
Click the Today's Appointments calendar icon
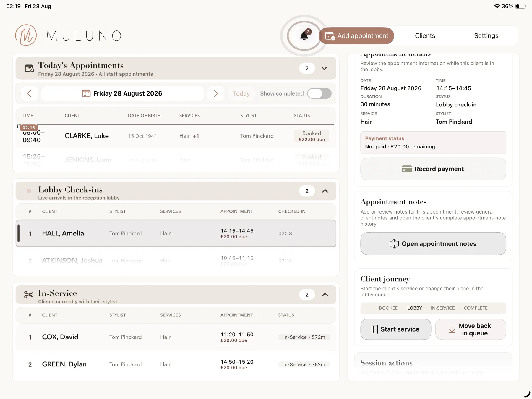click(x=29, y=68)
